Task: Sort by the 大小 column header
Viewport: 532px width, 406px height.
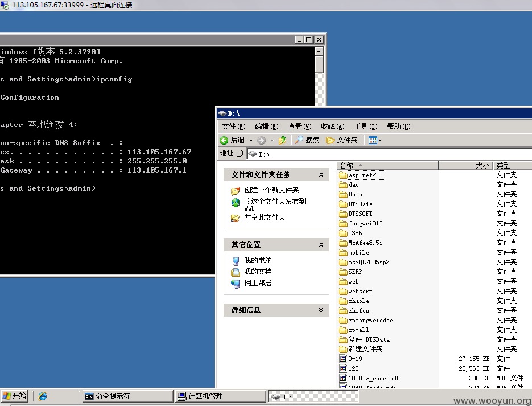Action: pos(465,165)
